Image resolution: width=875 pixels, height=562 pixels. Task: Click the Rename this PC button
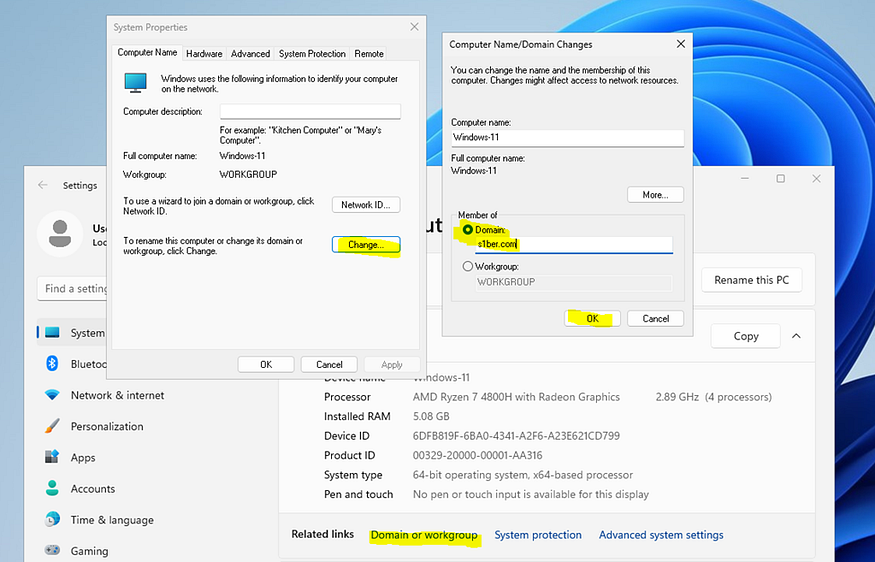[751, 280]
